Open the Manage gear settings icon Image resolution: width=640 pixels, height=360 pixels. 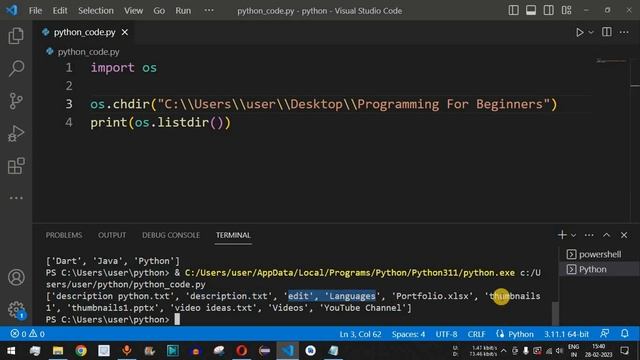point(16,309)
